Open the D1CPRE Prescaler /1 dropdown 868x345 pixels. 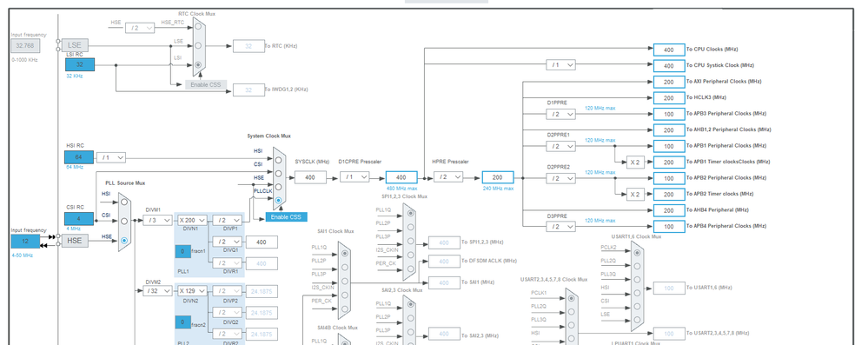click(354, 176)
